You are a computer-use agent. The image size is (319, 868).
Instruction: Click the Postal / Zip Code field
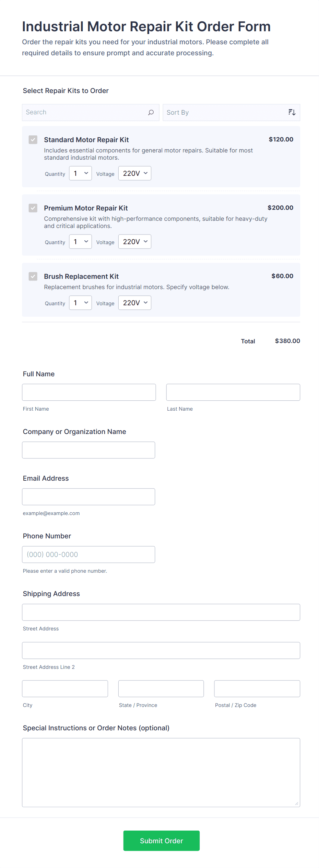[x=257, y=688]
